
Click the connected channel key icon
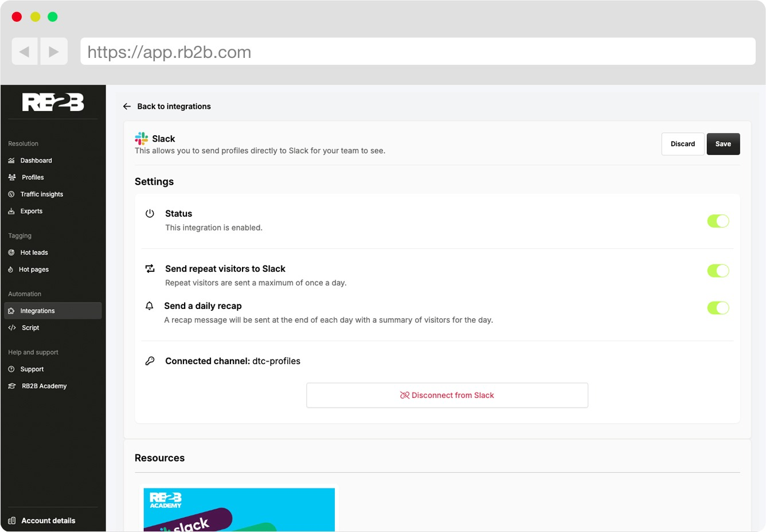(150, 361)
